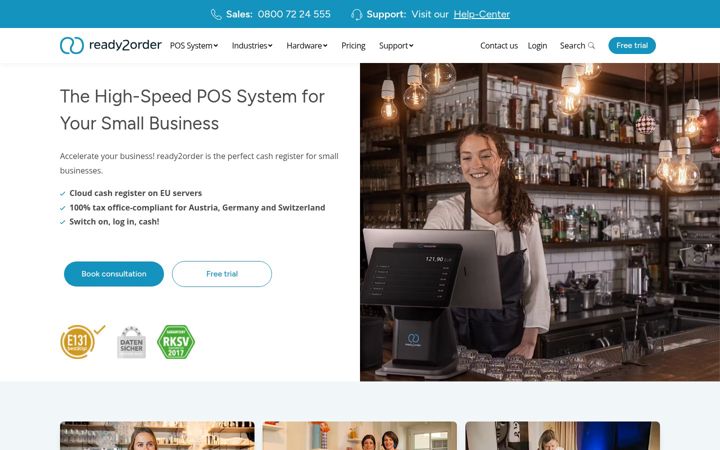
Task: Expand the POS System dropdown menu
Action: point(194,45)
